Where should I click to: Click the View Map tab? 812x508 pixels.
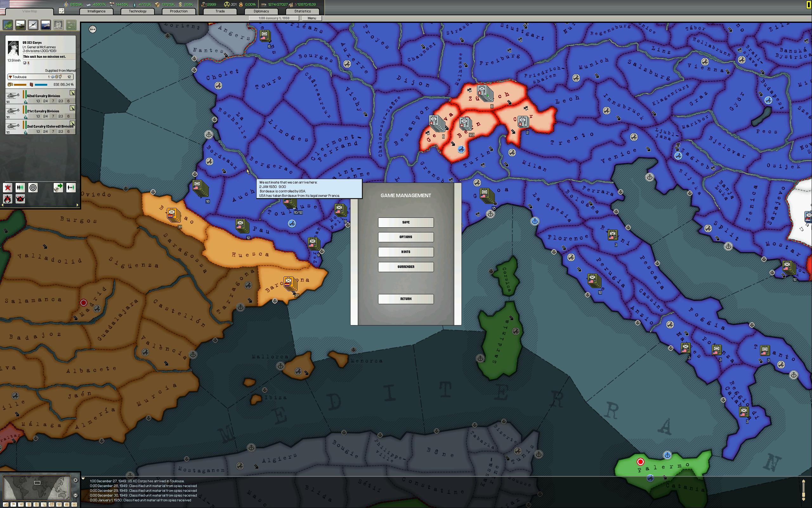[29, 11]
